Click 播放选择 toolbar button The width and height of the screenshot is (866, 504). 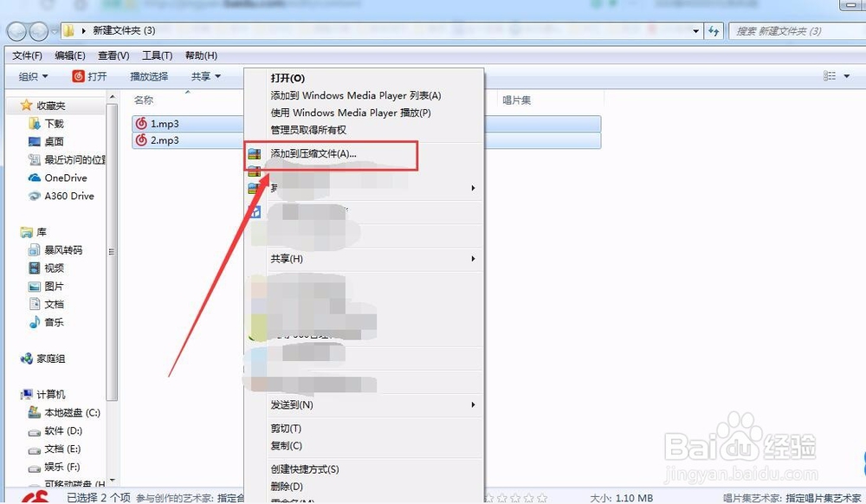tap(149, 76)
